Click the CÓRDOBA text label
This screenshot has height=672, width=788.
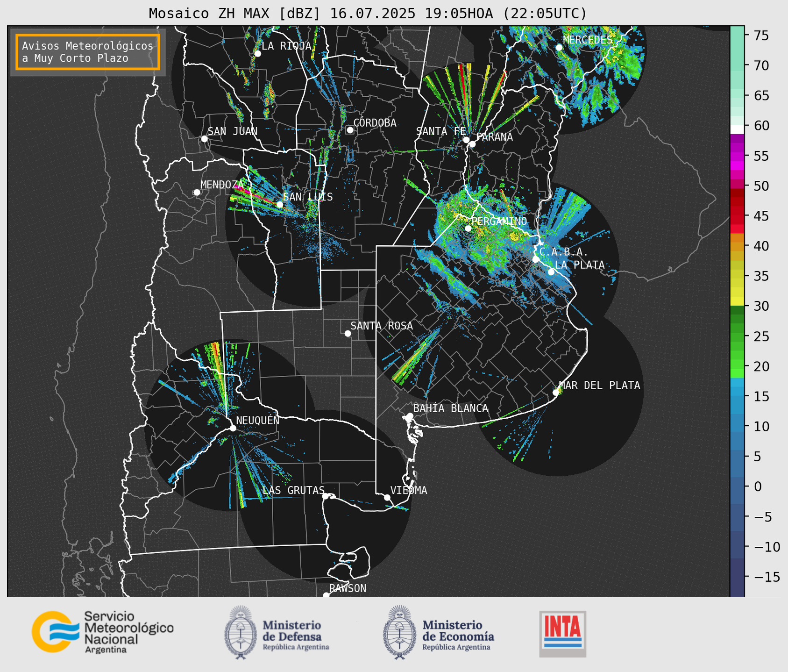tap(375, 123)
